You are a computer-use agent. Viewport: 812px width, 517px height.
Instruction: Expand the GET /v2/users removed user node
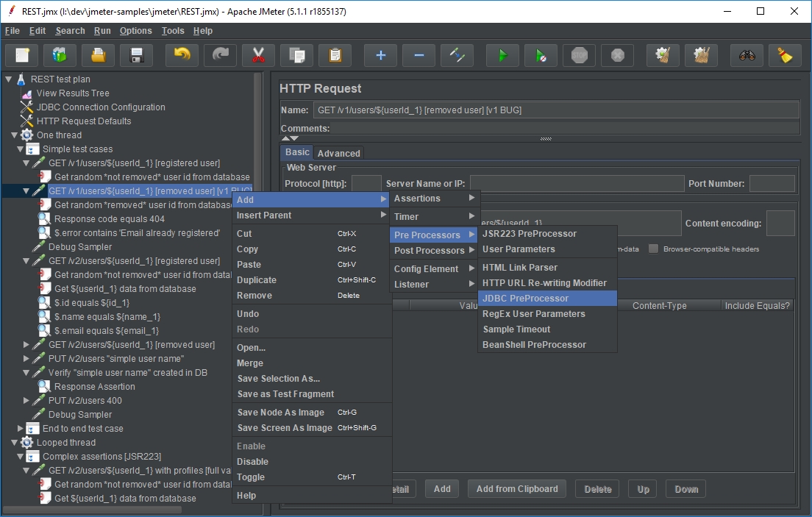pyautogui.click(x=26, y=344)
